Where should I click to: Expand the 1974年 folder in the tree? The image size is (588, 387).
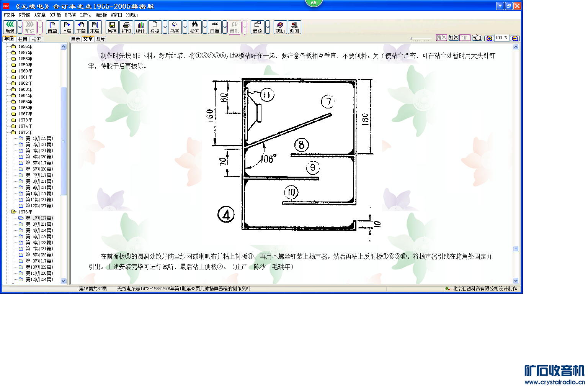(x=22, y=126)
